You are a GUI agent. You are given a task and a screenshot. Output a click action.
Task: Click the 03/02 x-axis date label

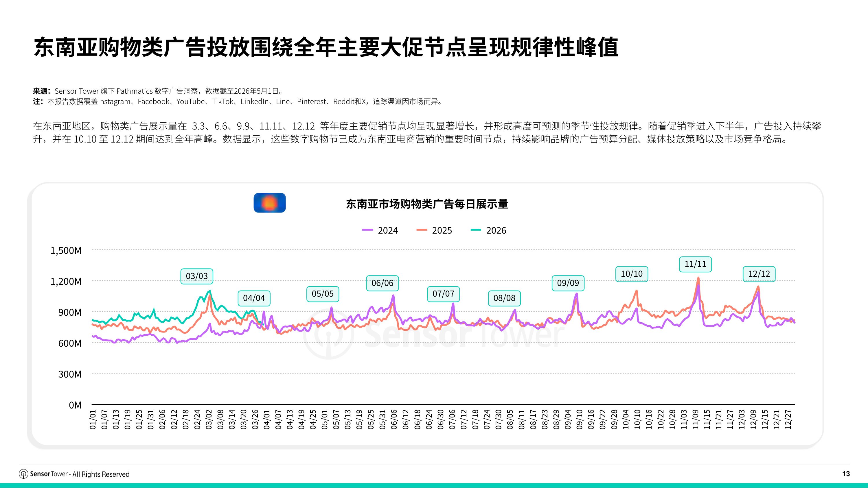pyautogui.click(x=209, y=419)
